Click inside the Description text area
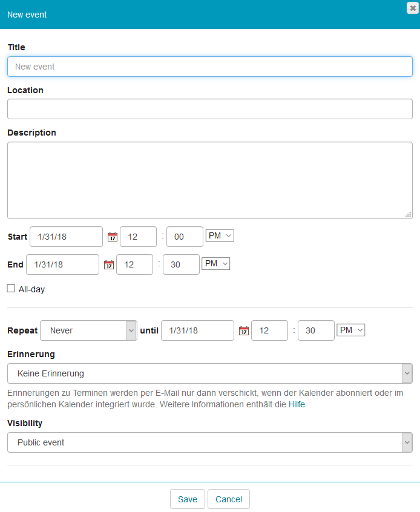Image resolution: width=420 pixels, height=512 pixels. tap(209, 180)
